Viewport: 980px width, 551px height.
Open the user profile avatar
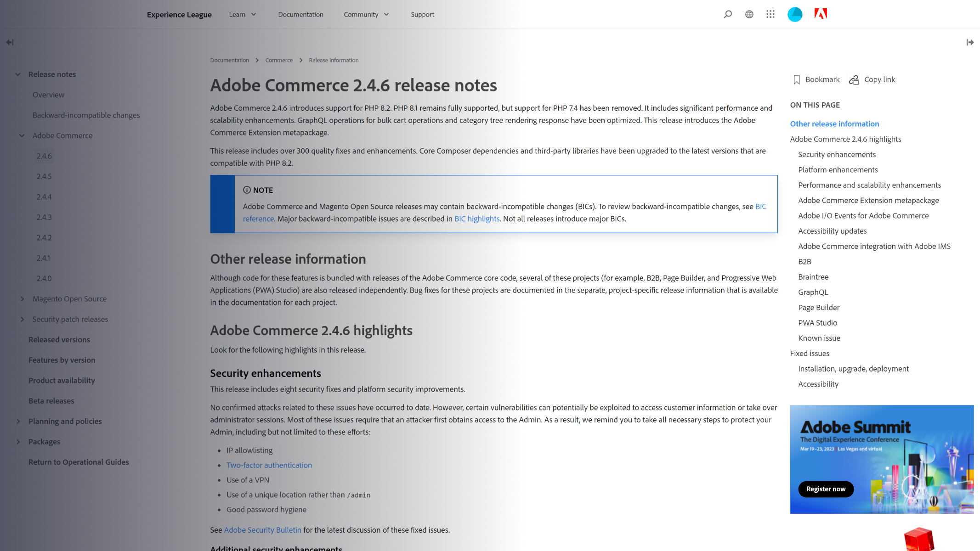[795, 14]
